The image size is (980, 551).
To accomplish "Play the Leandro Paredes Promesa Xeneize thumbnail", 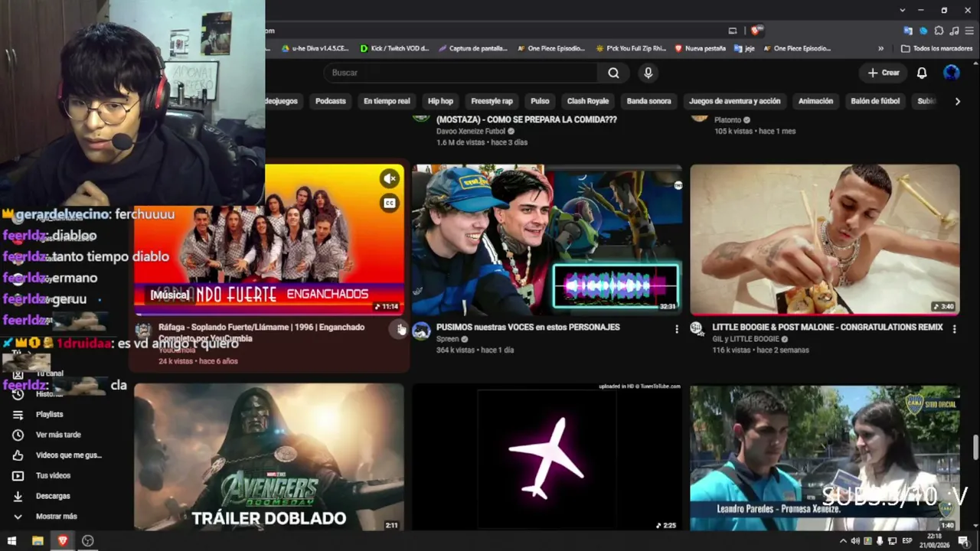I will click(x=825, y=458).
